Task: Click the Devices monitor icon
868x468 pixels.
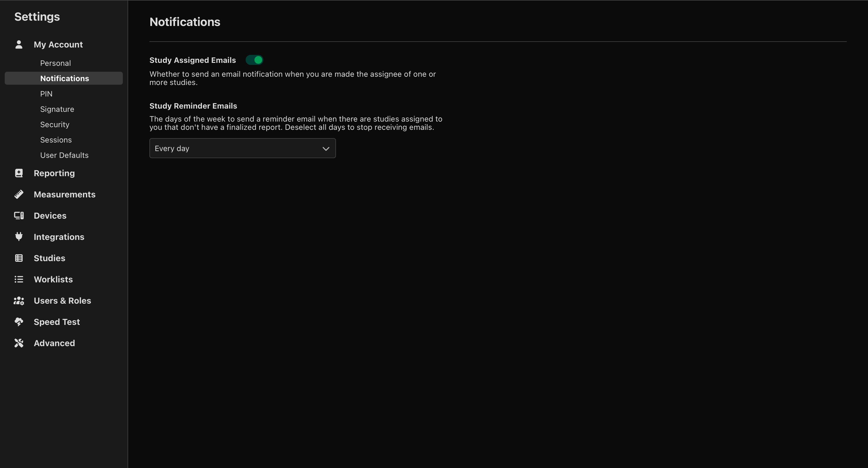Action: 19,215
